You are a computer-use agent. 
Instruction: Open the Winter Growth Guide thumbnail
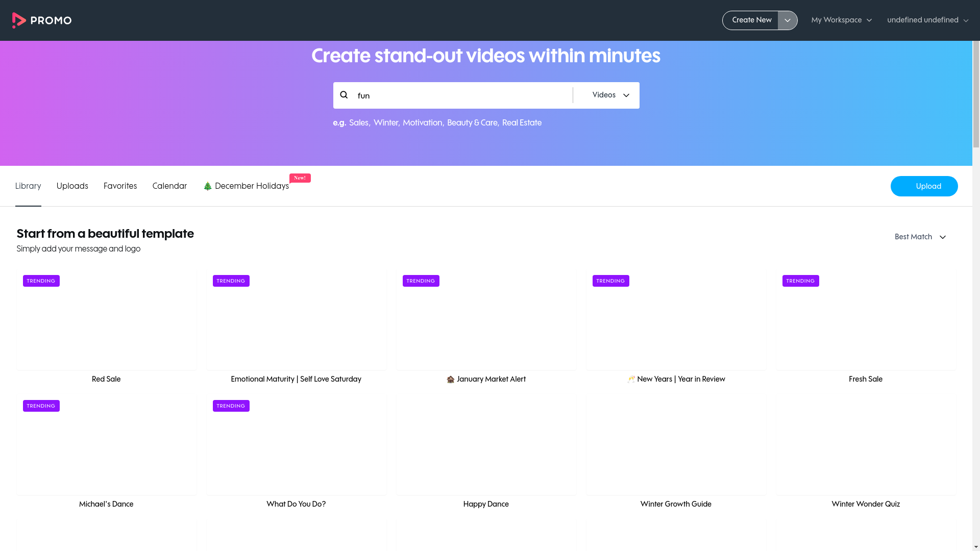point(676,444)
